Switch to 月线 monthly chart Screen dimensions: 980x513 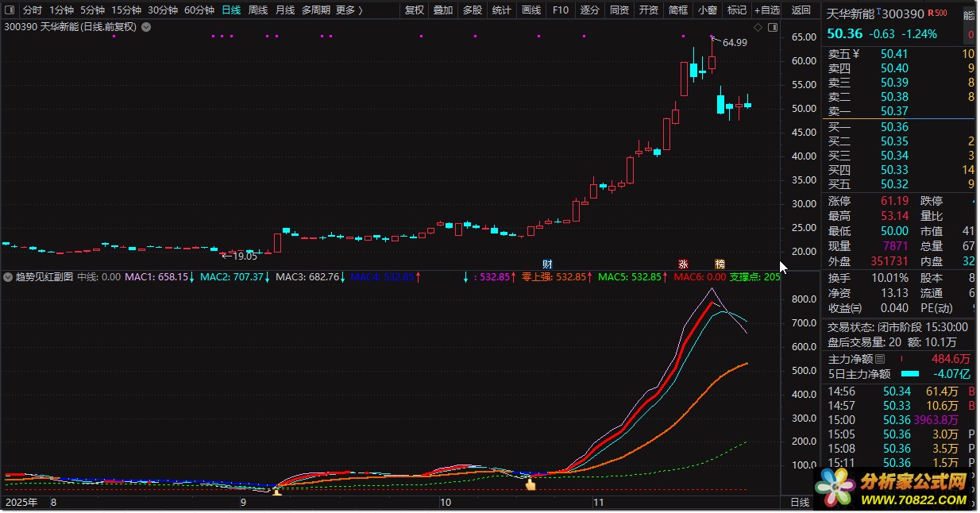[x=285, y=10]
